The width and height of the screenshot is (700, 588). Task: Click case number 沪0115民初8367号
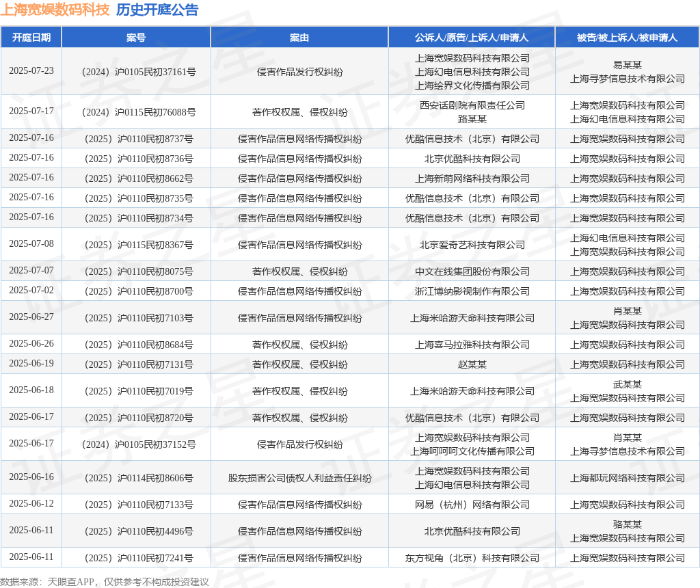point(155,245)
